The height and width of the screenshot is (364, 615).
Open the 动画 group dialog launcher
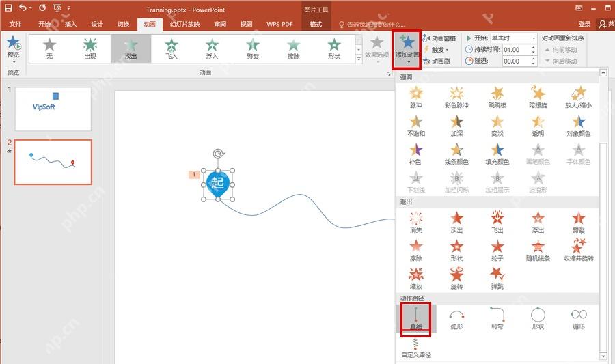coord(388,73)
